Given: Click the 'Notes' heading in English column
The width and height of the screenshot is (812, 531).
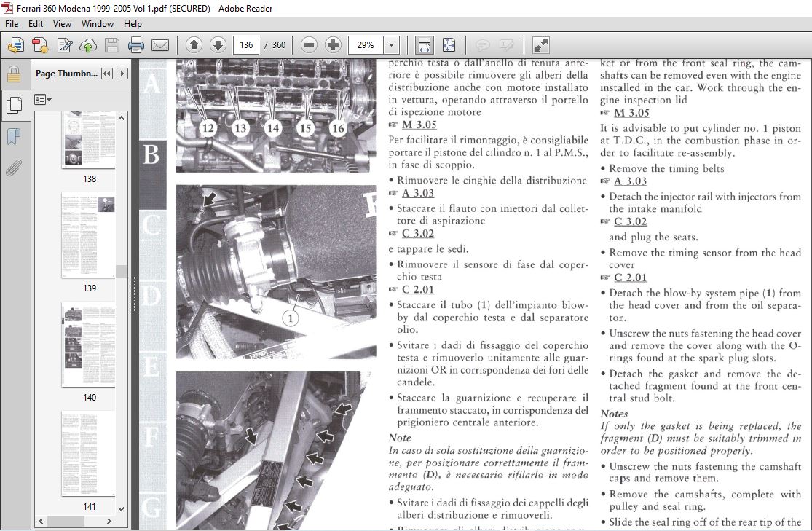Looking at the screenshot, I should [x=614, y=414].
